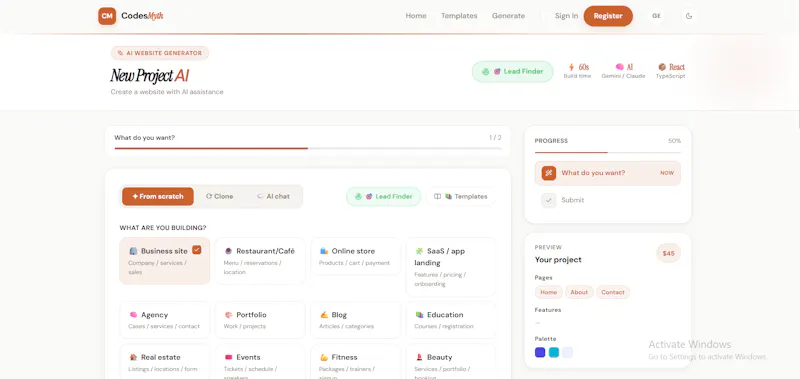This screenshot has width=800, height=379.
Task: Click the Blog writing icon
Action: point(323,315)
